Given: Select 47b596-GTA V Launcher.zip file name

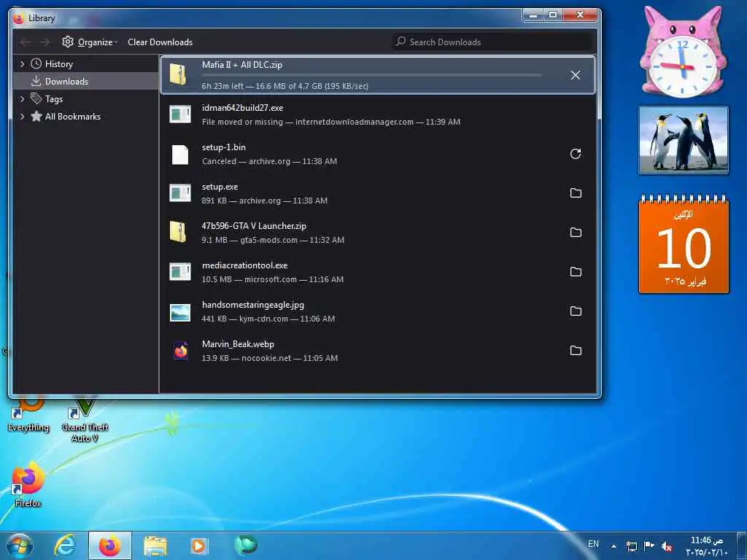Looking at the screenshot, I should tap(254, 226).
